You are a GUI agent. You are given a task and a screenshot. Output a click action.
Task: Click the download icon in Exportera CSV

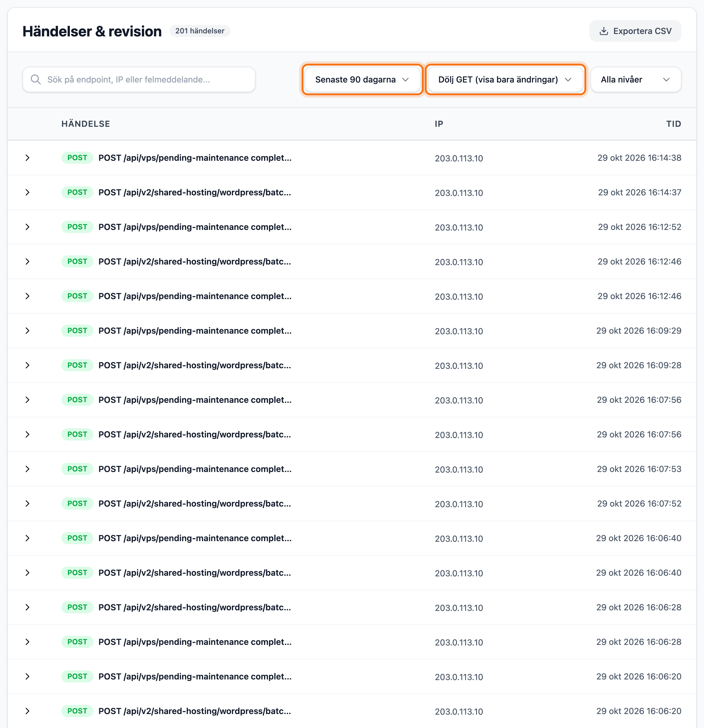pos(604,31)
